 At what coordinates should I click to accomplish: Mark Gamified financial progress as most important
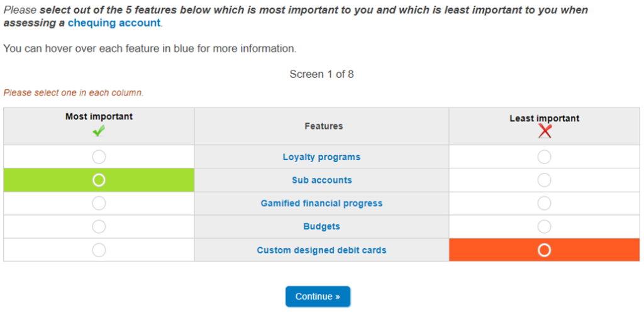click(x=99, y=203)
